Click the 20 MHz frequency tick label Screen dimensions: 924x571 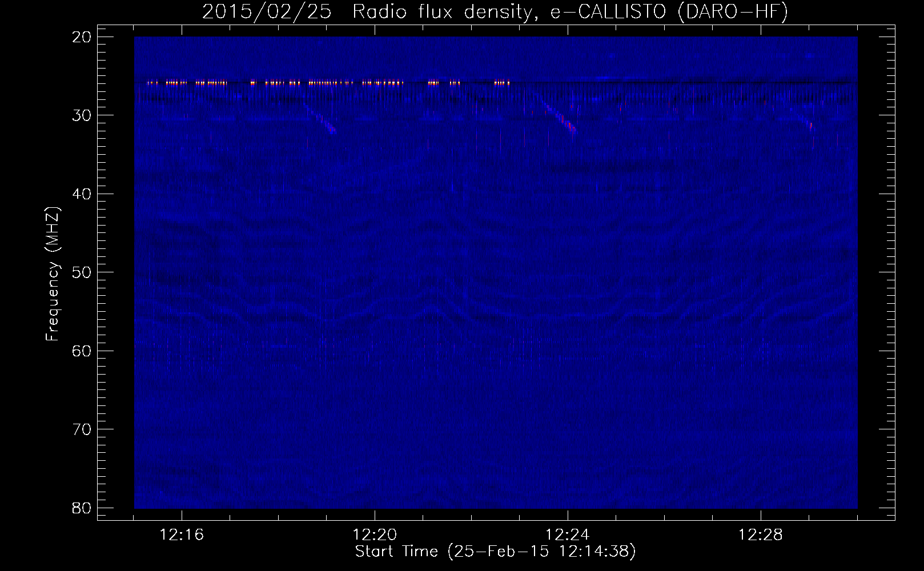click(82, 37)
